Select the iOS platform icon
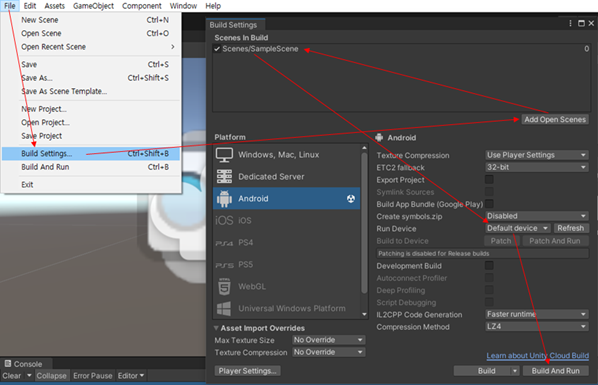 pos(224,221)
